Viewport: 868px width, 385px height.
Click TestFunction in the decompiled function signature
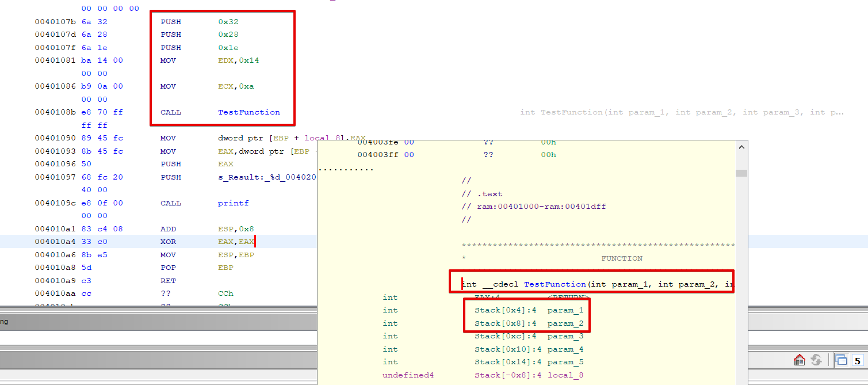(555, 284)
